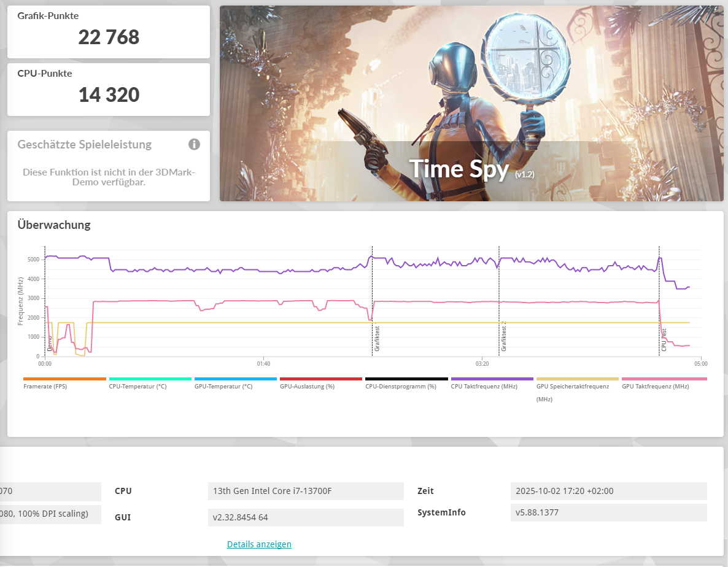Select the orange Framerate (FPS) legend marker
The width and height of the screenshot is (728, 567).
click(64, 378)
